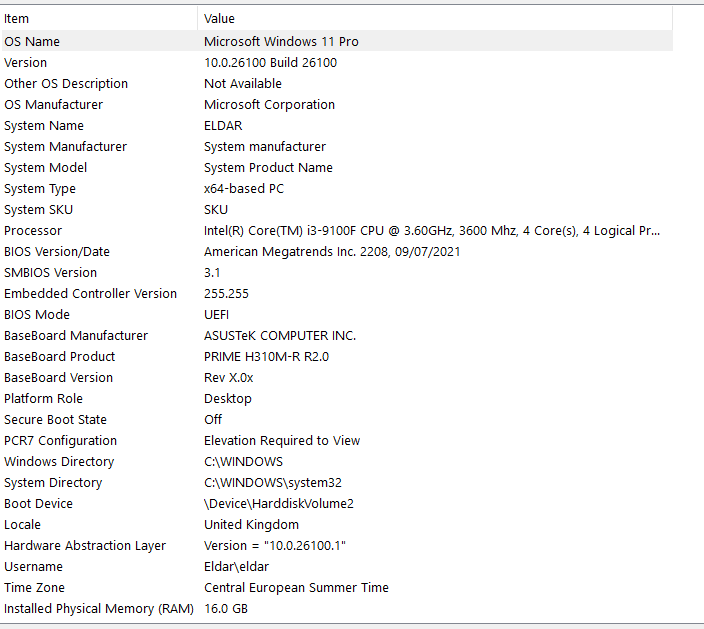704x629 pixels.
Task: Click Central European Summer Time value
Action: pos(296,588)
